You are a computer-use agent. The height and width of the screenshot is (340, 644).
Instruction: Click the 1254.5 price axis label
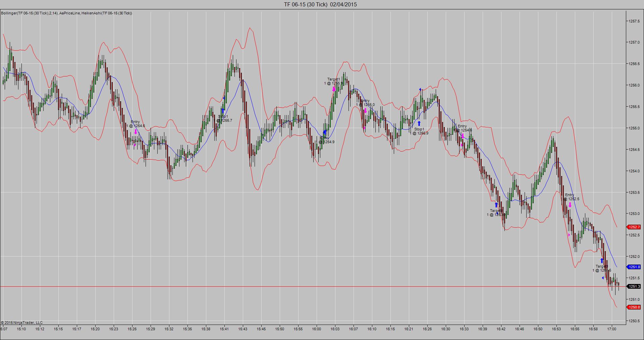coord(635,150)
